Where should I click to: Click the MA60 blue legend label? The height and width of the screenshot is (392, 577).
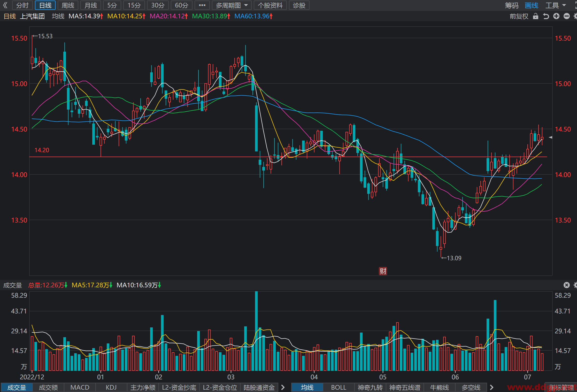(x=253, y=16)
